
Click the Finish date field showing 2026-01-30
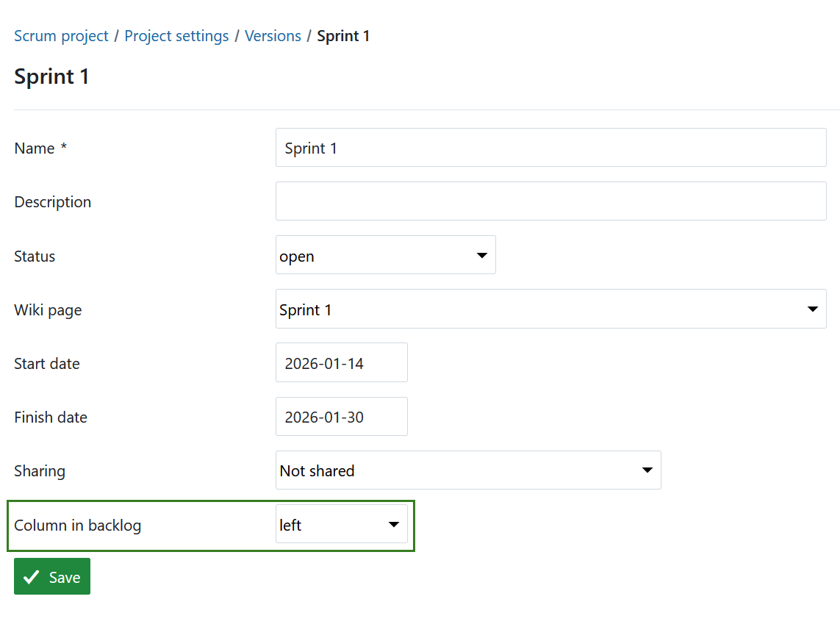[x=341, y=416]
